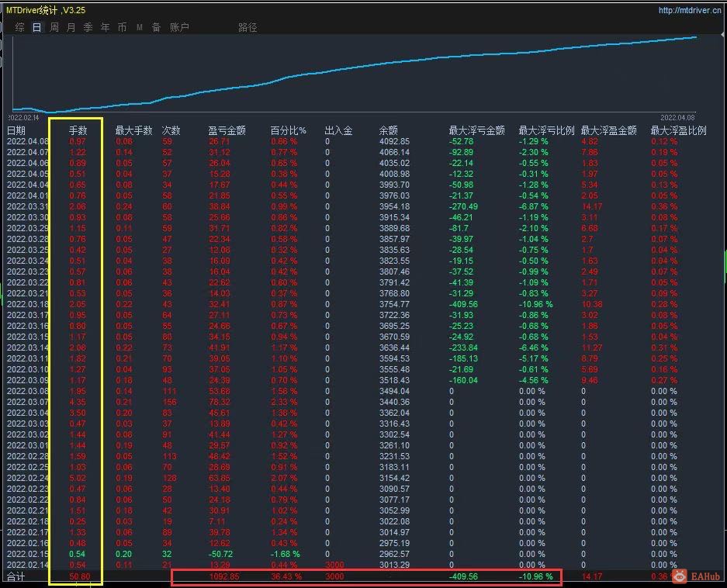Click floating loss ratio -6.87 %
This screenshot has width=727, height=588.
[x=533, y=206]
